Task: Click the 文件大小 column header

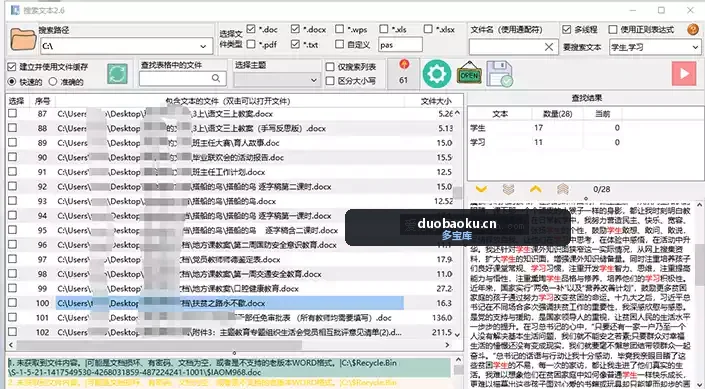Action: click(435, 101)
